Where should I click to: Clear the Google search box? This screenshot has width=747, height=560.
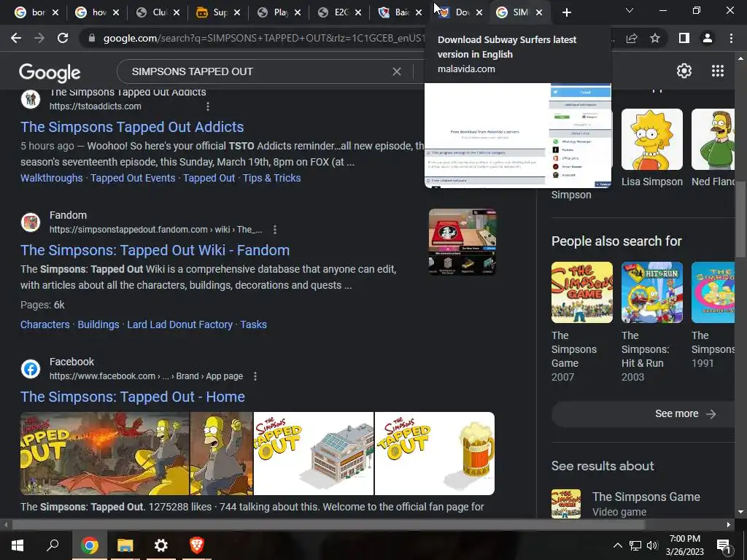click(396, 71)
